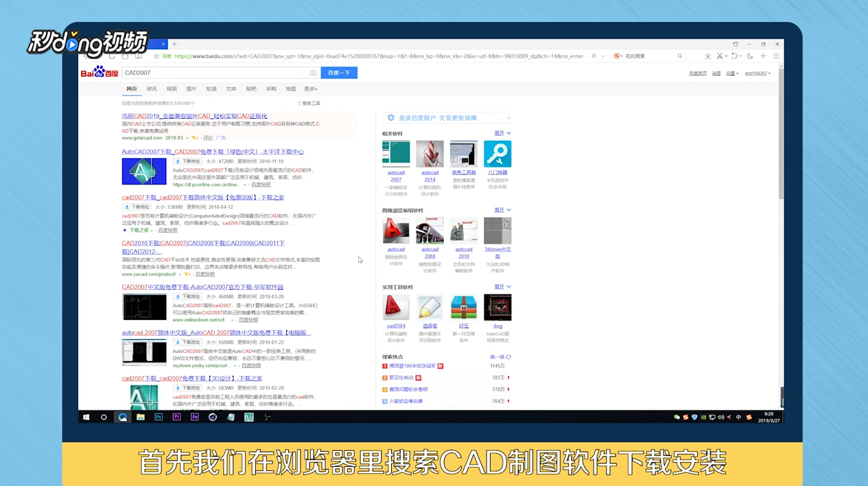Open the eqz159357 account dropdown
Viewport: 868px width, 486px height.
pos(758,73)
